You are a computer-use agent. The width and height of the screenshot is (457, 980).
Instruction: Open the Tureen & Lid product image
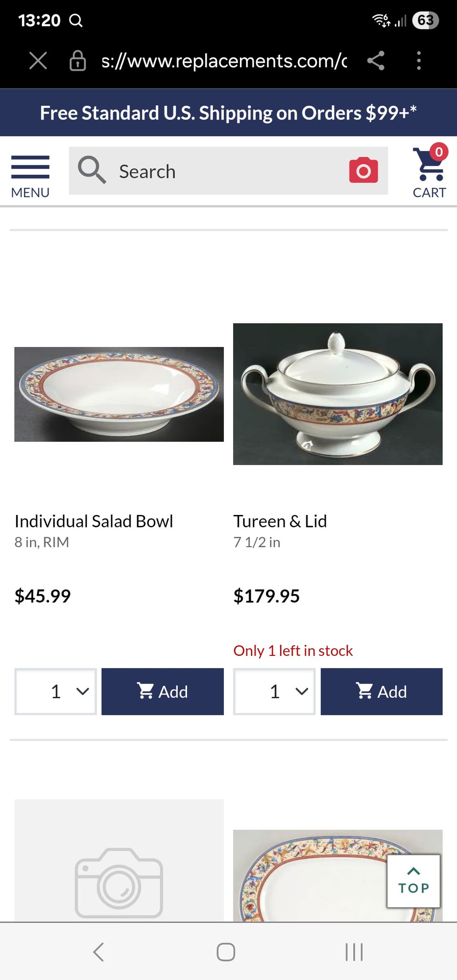point(338,394)
